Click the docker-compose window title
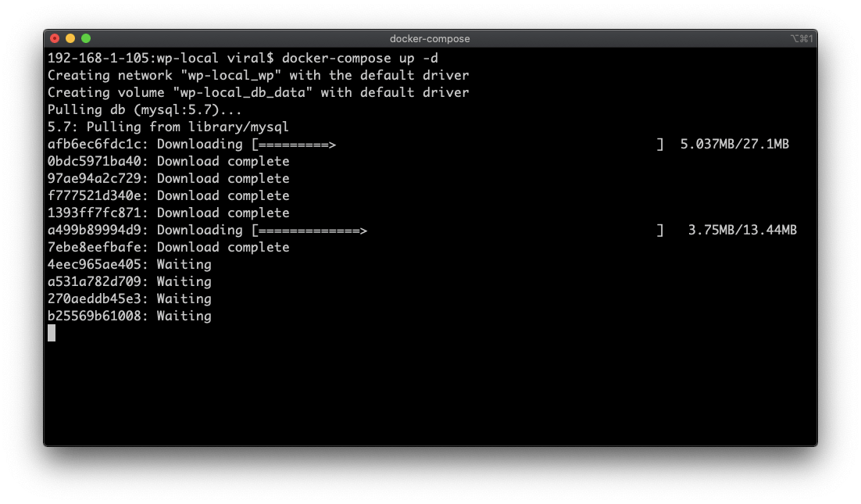861x504 pixels. click(x=430, y=39)
